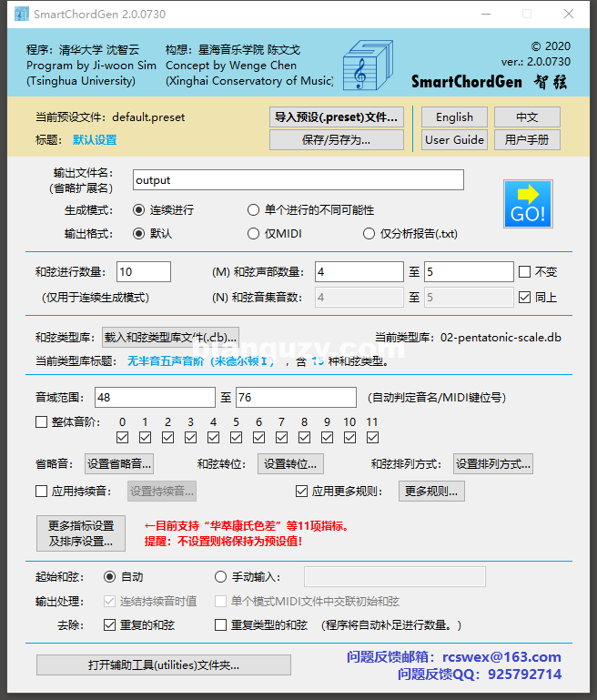Enable the 整体音阶 checkbox
This screenshot has height=700, width=597.
coord(42,421)
